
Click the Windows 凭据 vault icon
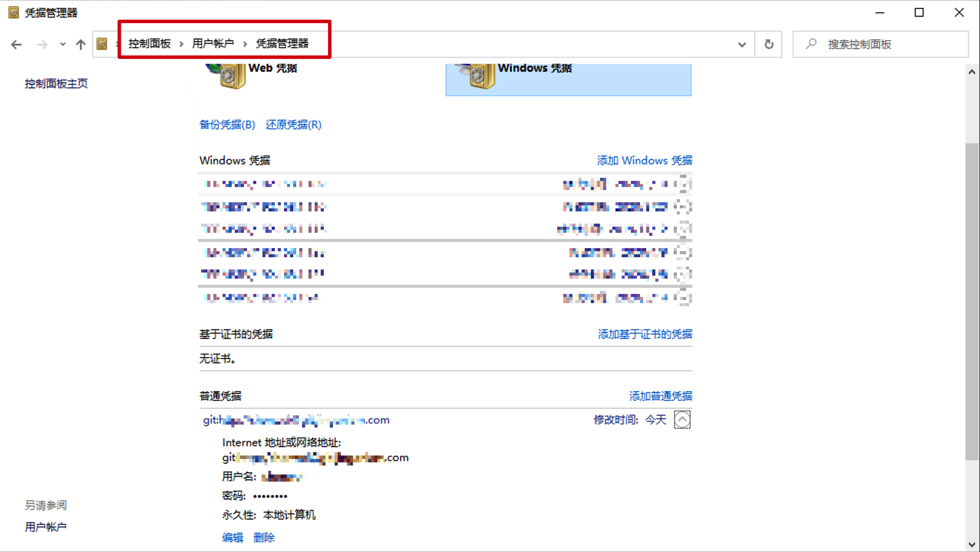tap(475, 76)
